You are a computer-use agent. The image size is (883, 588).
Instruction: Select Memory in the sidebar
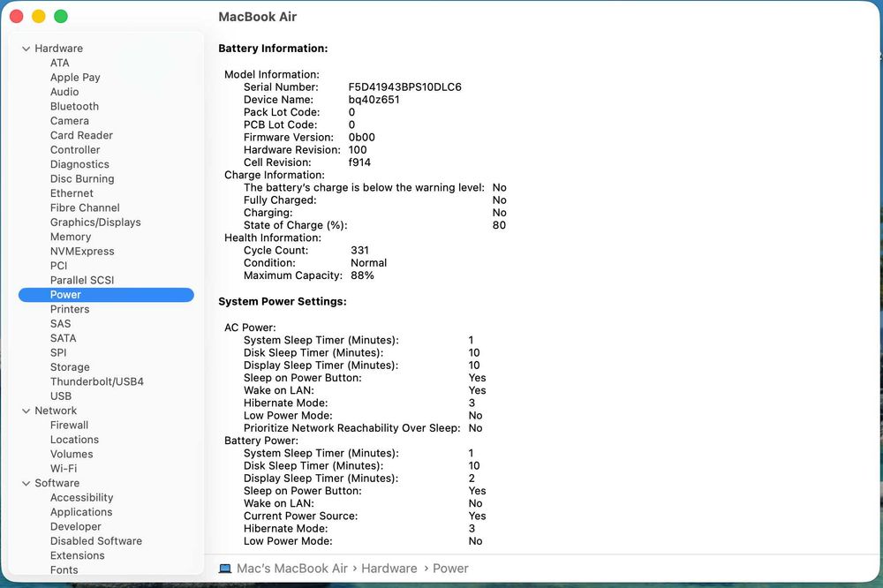click(71, 237)
